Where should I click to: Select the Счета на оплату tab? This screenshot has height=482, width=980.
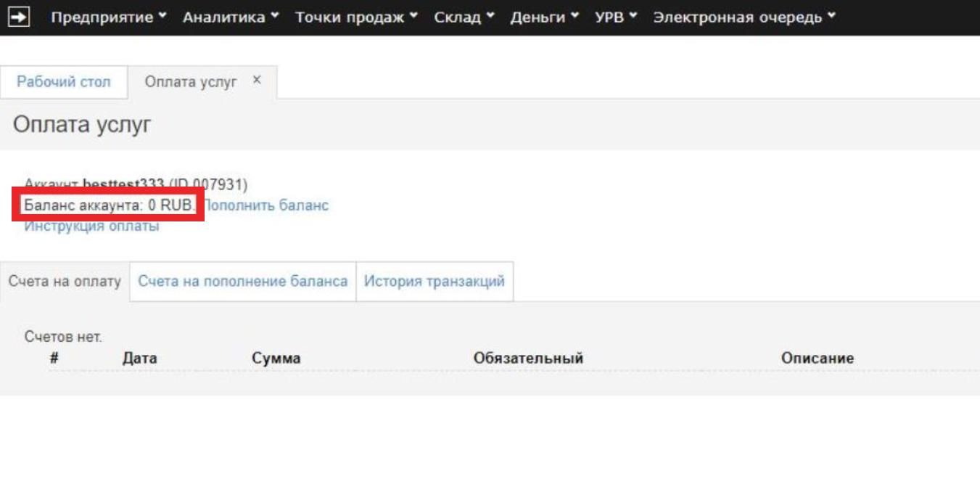coord(65,282)
